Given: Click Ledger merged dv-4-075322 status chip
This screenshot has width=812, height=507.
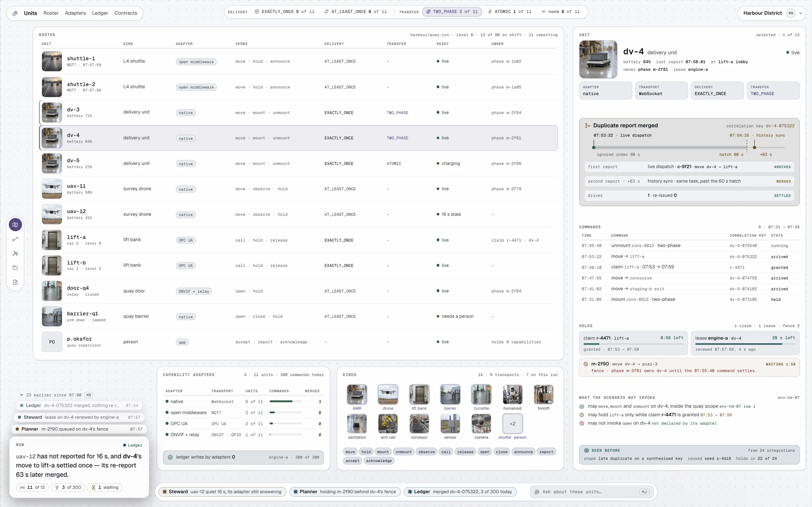Looking at the screenshot, I should click(x=460, y=492).
